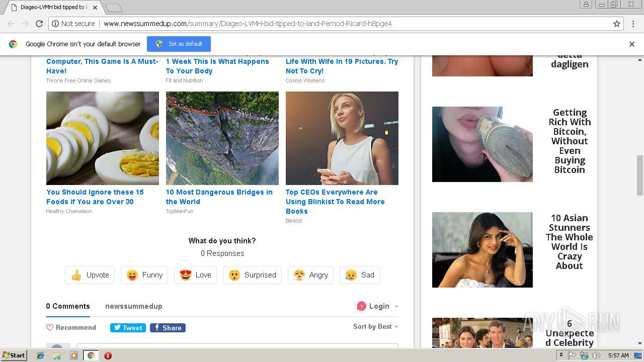This screenshot has width=644, height=362.
Task: Click 'Fit and Nutrition' source text
Action: coord(185,80)
